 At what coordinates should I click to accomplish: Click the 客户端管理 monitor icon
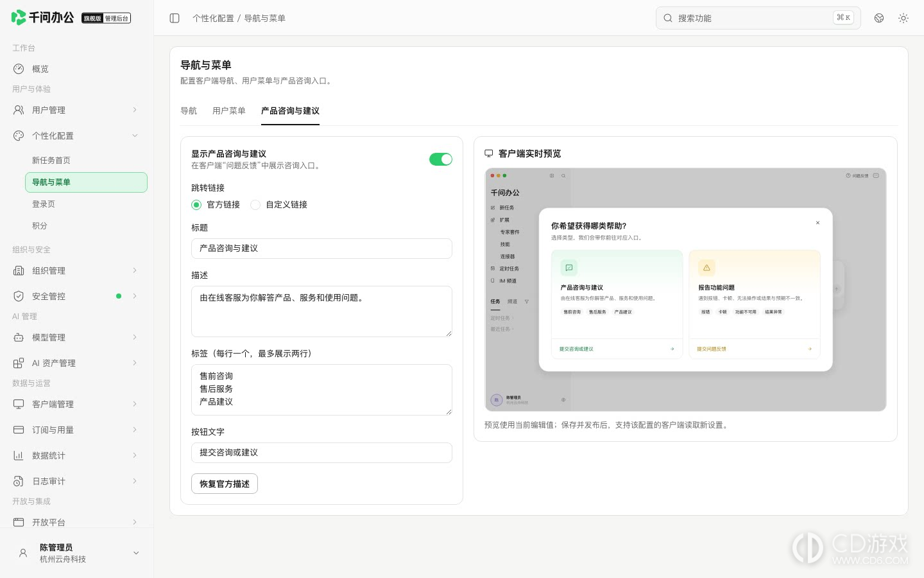19,404
